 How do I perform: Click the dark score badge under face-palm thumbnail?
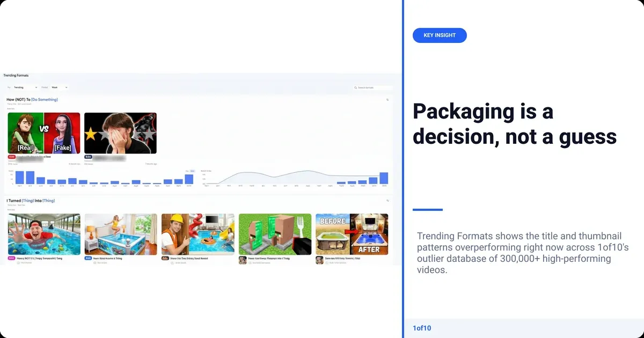tap(89, 157)
